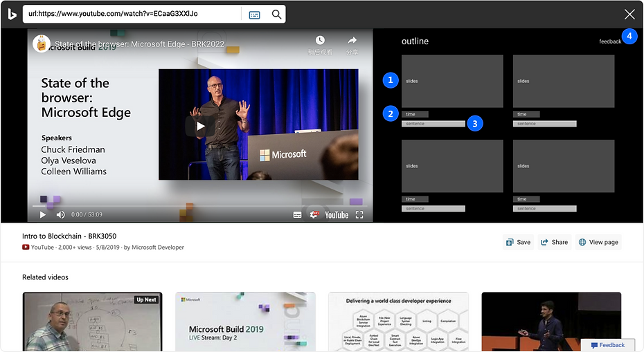Viewport: 644px width, 352px height.
Task: Click time label under top-right slide
Action: tap(526, 115)
